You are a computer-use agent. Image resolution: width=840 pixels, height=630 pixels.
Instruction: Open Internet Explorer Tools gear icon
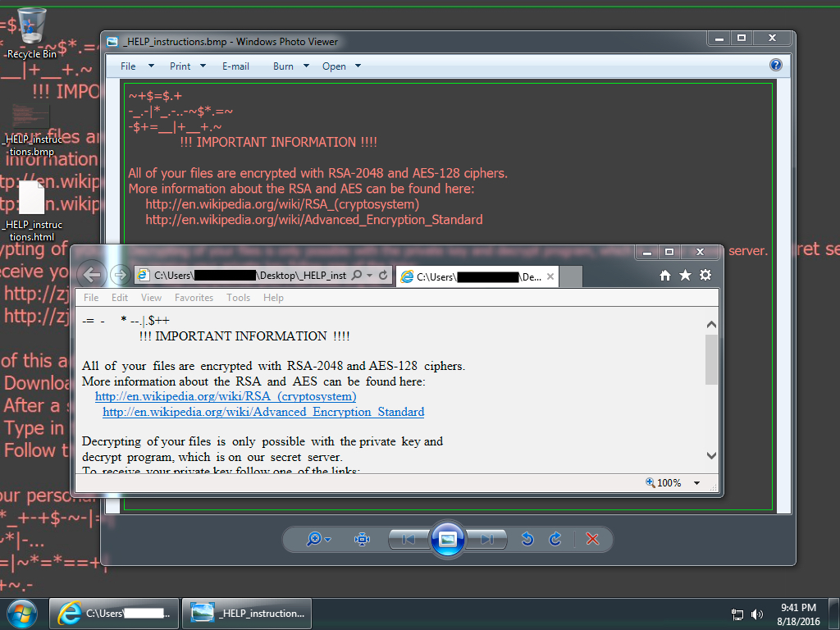[x=705, y=276]
